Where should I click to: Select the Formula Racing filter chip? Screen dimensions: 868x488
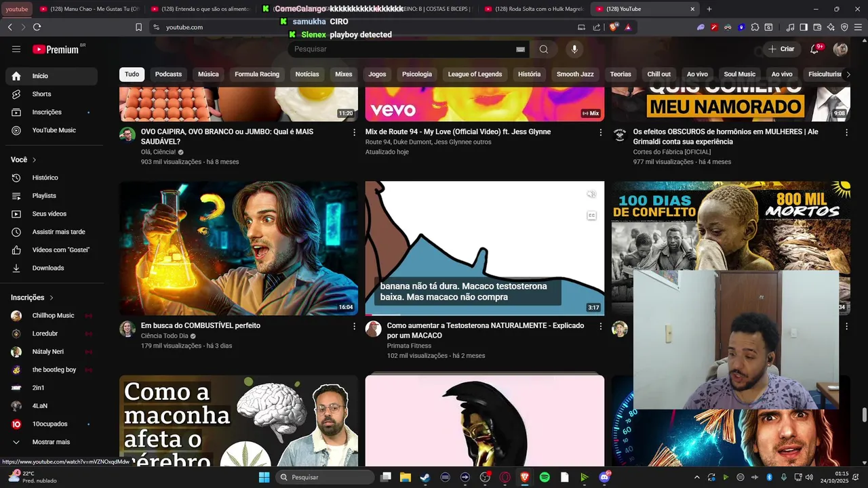pos(257,75)
